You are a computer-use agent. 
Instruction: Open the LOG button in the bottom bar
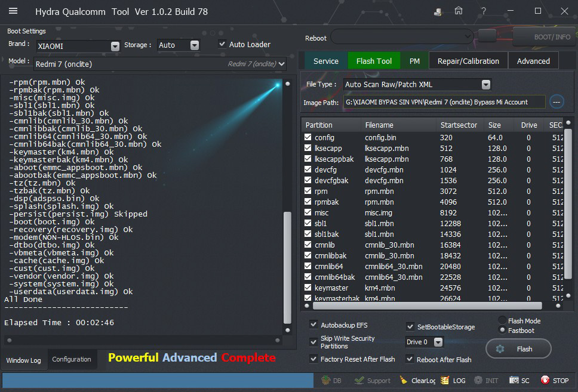click(x=453, y=380)
